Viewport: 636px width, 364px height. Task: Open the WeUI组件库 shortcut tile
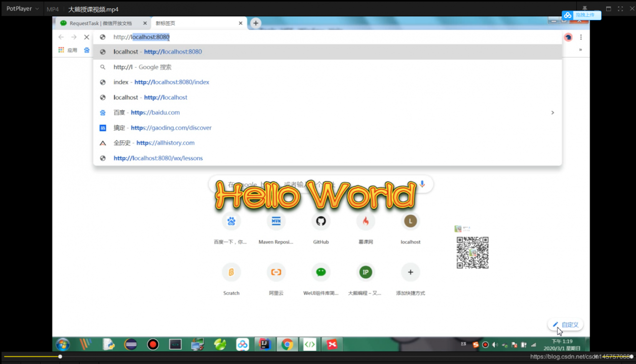321,280
